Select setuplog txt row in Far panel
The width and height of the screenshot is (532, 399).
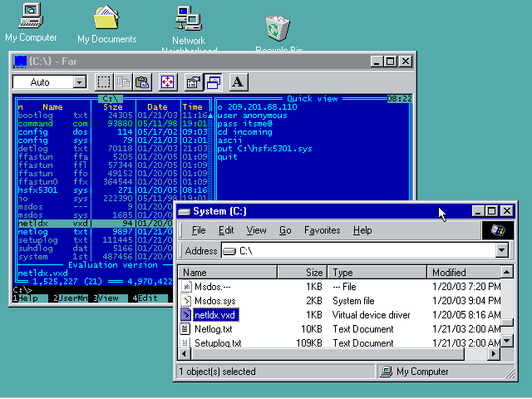[96, 240]
